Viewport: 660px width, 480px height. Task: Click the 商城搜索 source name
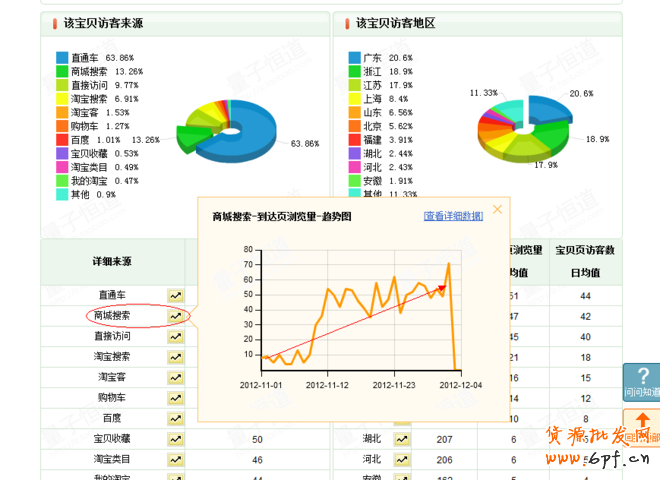(112, 316)
